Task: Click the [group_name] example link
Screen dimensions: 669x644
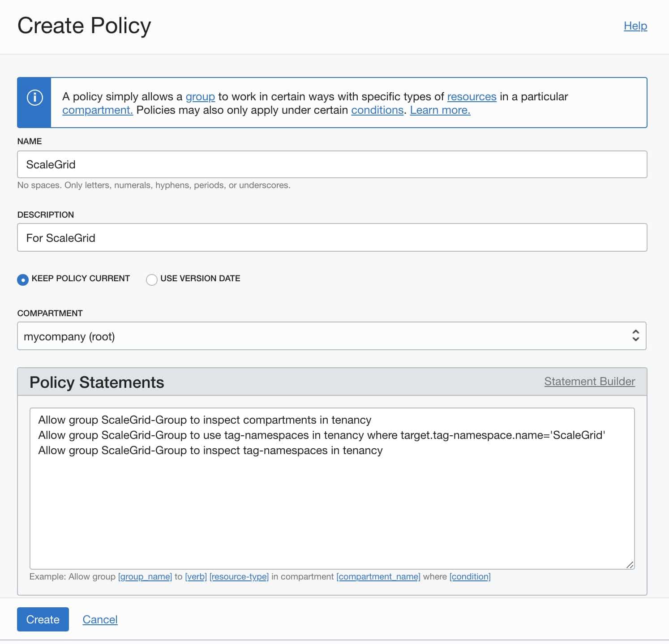Action: point(145,577)
